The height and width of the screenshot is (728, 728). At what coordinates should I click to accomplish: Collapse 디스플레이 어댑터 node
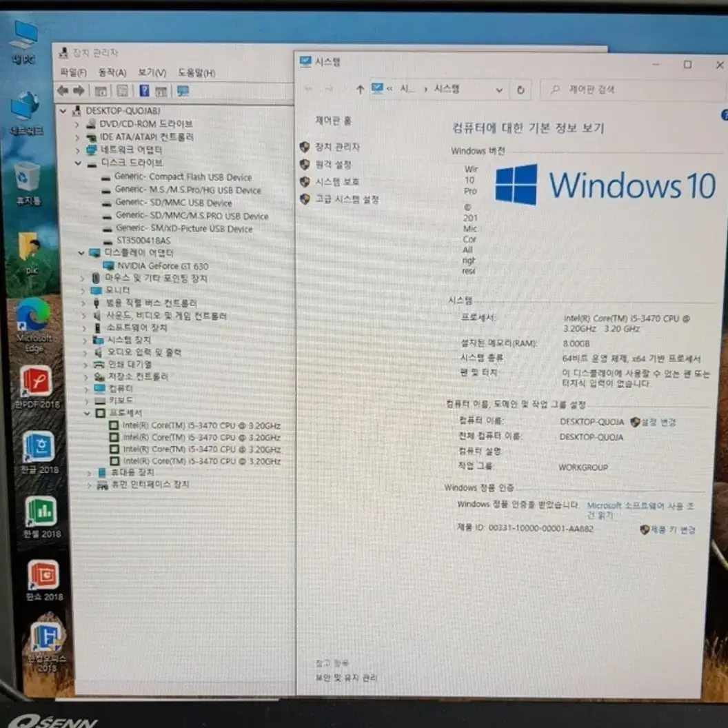(81, 253)
